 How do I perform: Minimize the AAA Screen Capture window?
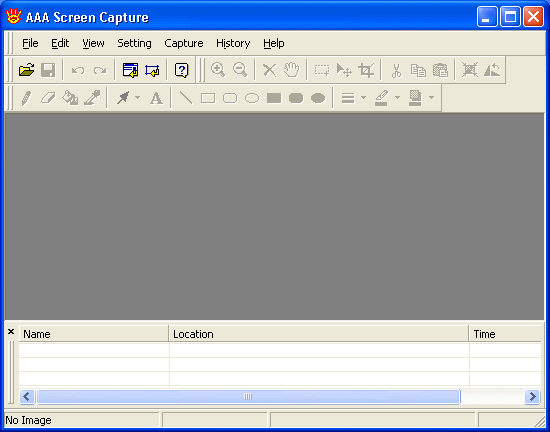click(x=487, y=17)
